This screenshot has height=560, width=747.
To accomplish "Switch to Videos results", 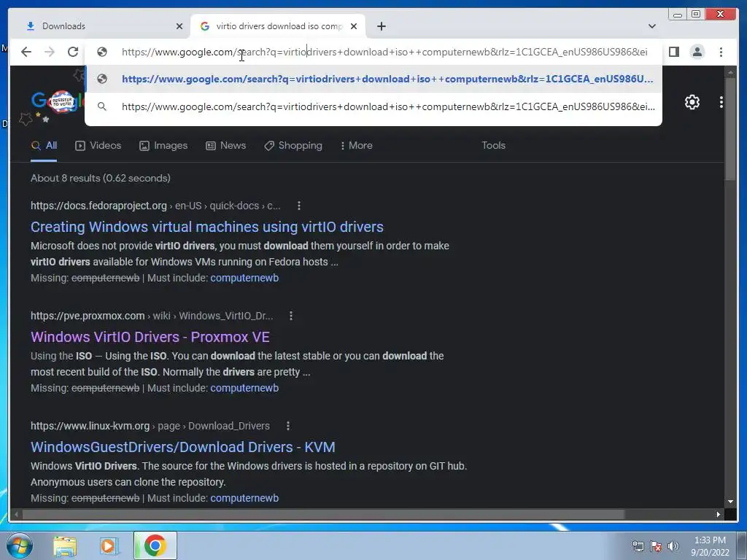I will [98, 146].
